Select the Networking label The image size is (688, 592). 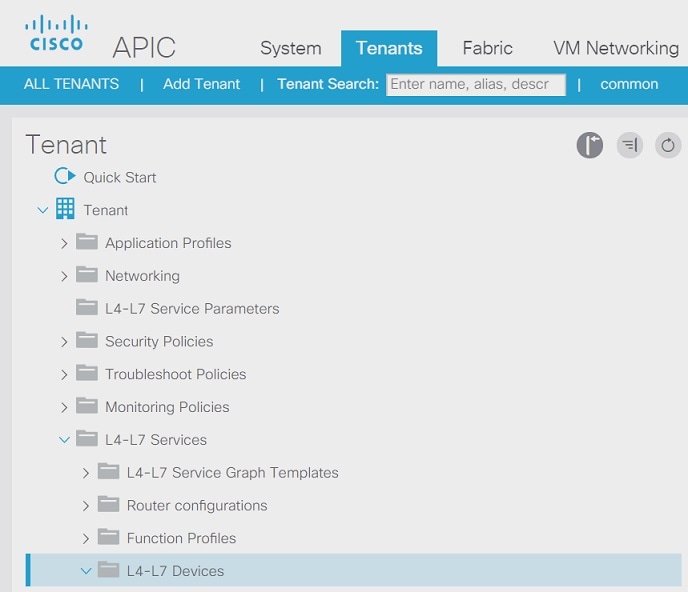click(x=142, y=276)
